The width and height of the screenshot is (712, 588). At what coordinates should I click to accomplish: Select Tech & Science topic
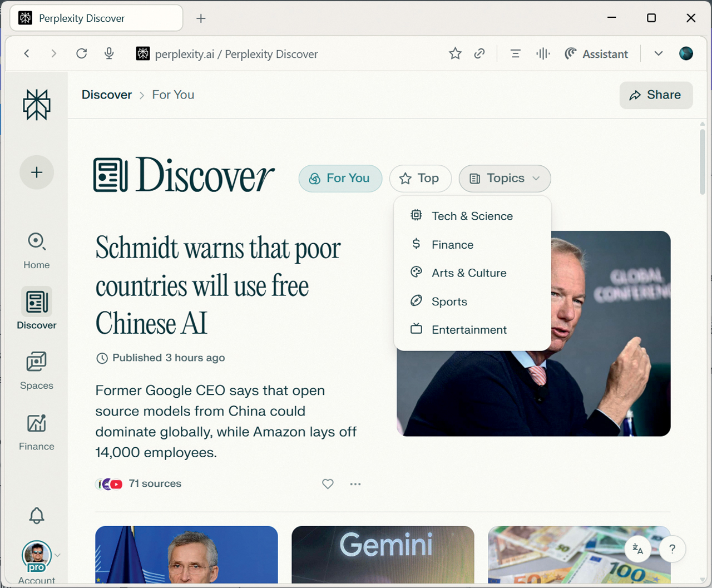click(472, 216)
